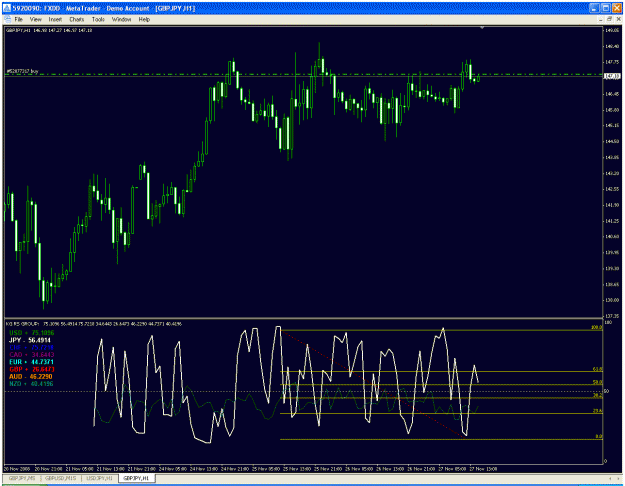Click the CAD 34.6443 strength label

[31, 355]
